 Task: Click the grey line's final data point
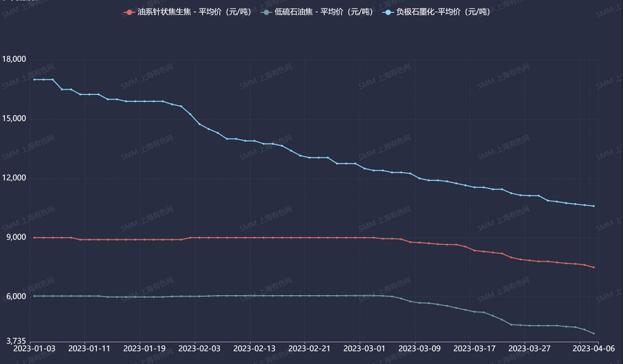[x=593, y=334]
